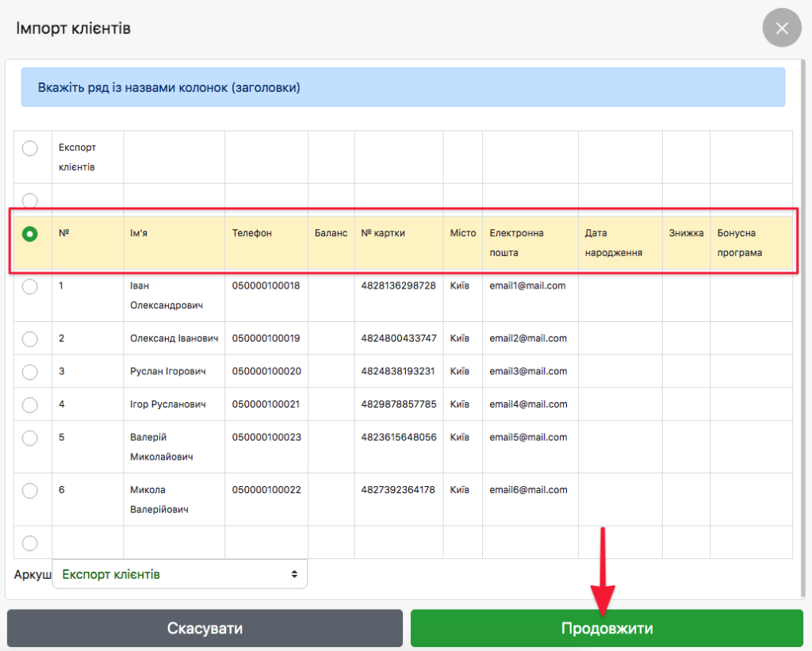Select radio button for Валерій Миколайович row
The image size is (812, 651).
pos(29,438)
